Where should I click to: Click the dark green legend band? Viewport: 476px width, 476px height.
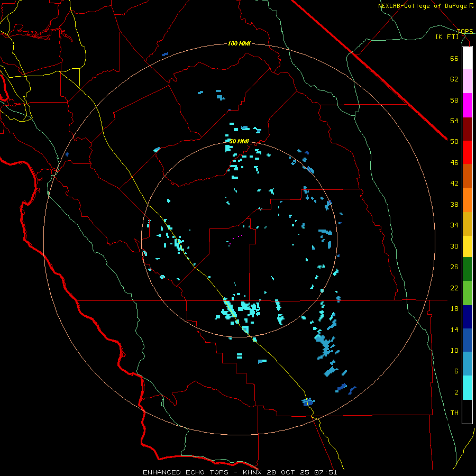click(467, 269)
